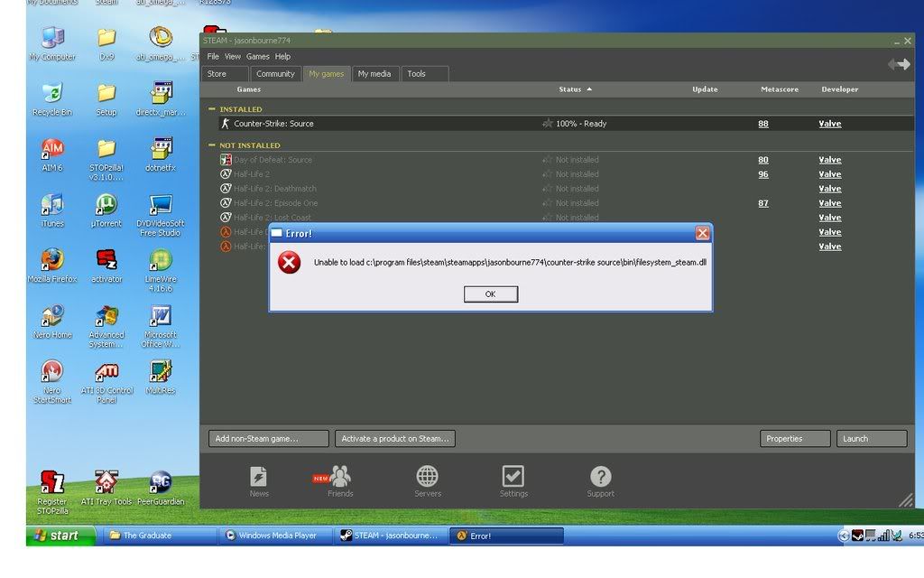Open the Servers globe icon
The width and height of the screenshot is (924, 578).
tap(427, 482)
